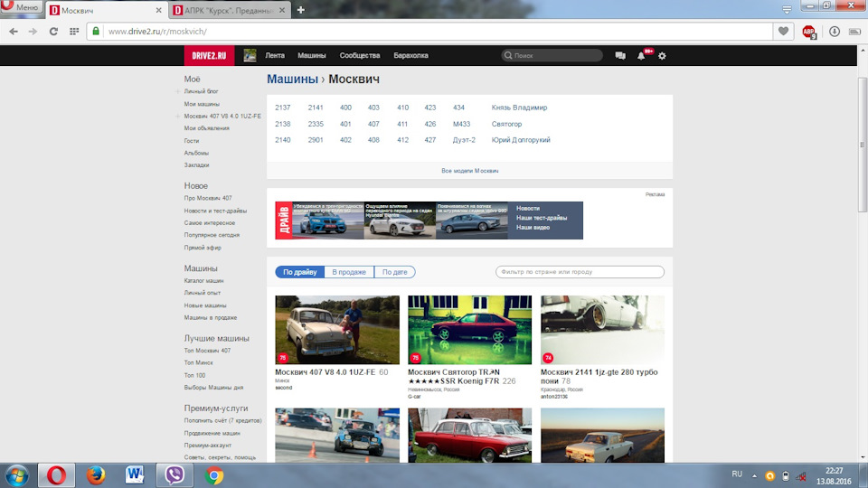The width and height of the screenshot is (868, 488).
Task: Open model 412 link
Action: pos(402,140)
